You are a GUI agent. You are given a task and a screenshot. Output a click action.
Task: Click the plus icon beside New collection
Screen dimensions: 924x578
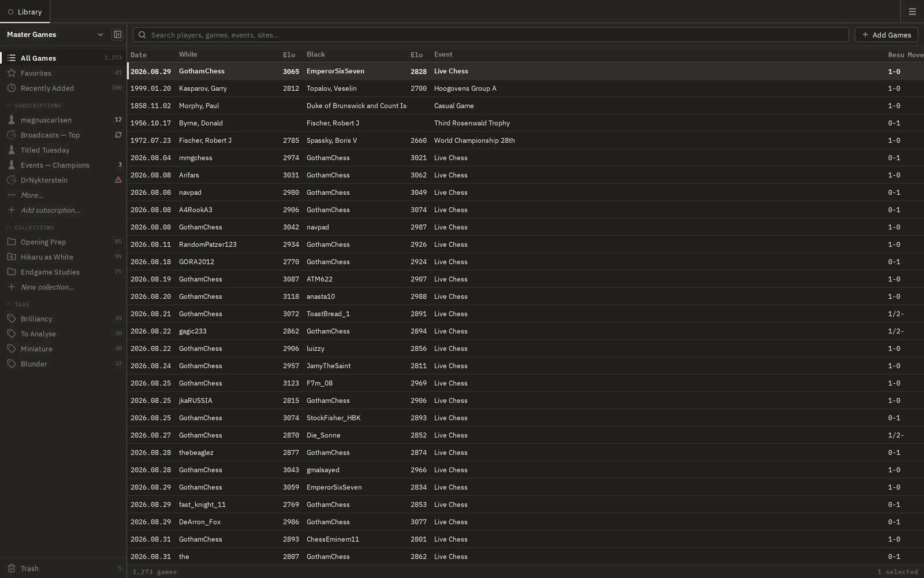pos(12,287)
